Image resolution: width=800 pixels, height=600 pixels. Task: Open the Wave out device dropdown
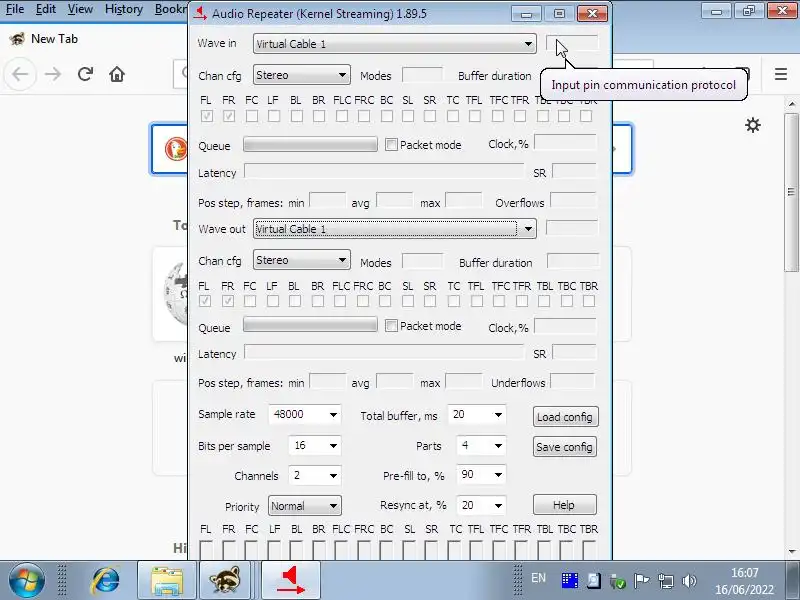point(394,229)
